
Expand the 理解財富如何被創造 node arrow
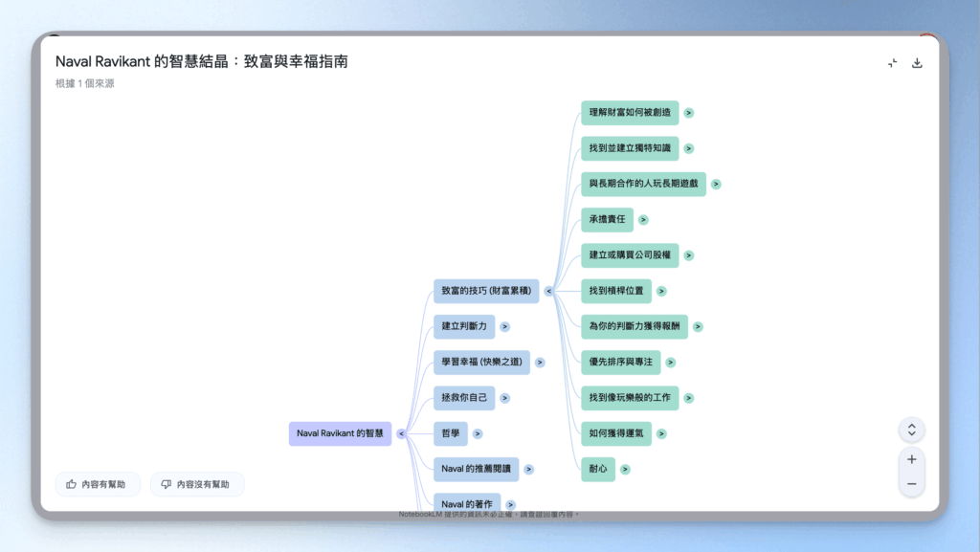click(689, 113)
